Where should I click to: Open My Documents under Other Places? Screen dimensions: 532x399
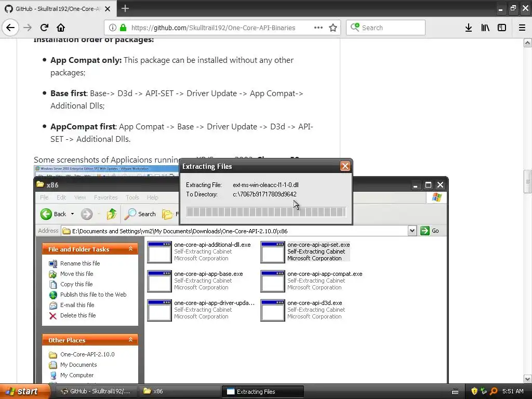[x=78, y=365]
